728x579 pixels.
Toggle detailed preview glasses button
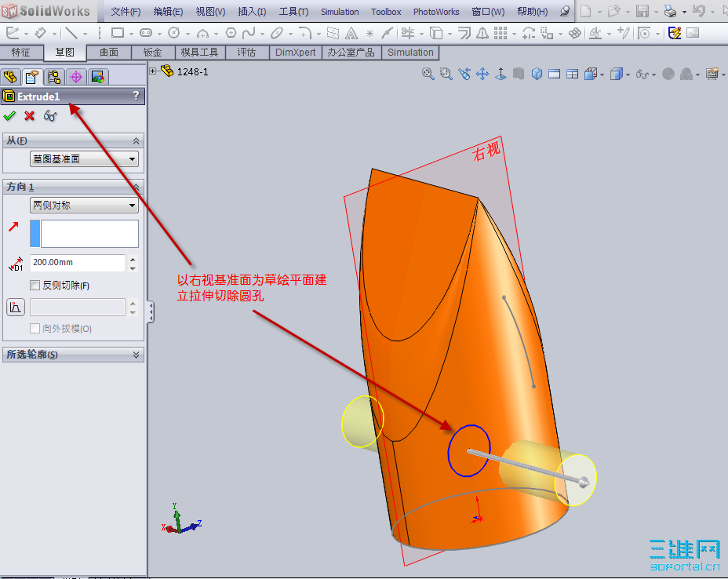50,115
